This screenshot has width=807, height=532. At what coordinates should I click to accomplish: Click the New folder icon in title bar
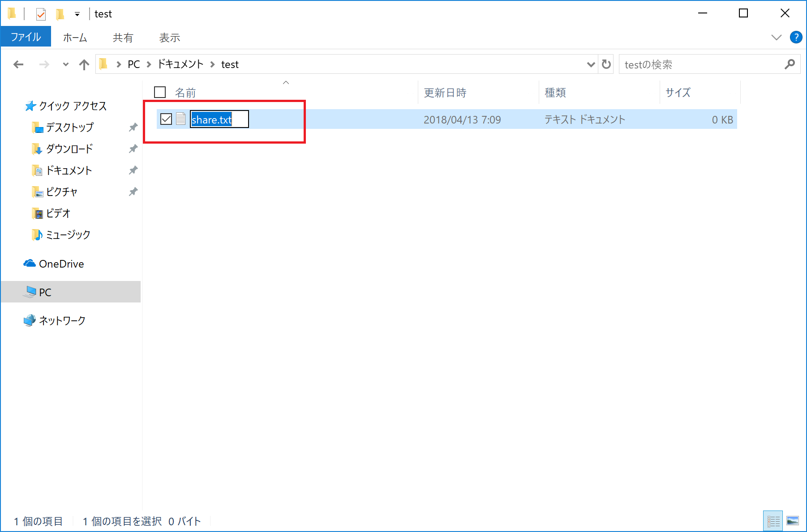tap(60, 14)
